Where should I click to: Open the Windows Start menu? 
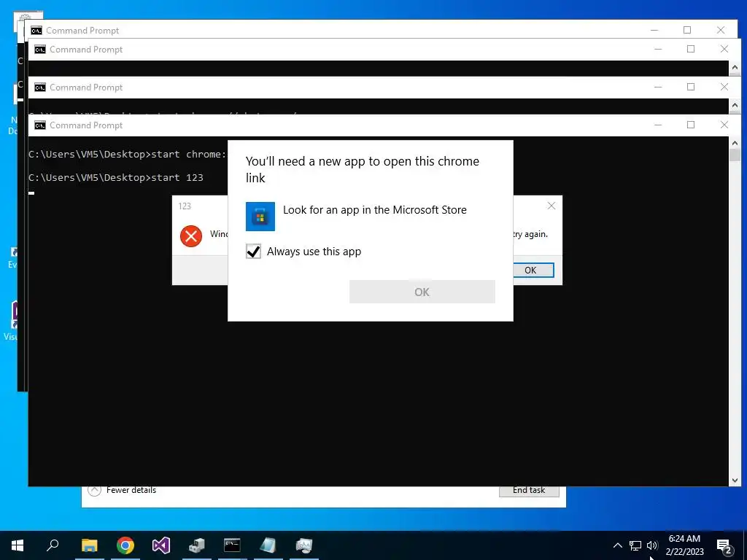(x=18, y=545)
